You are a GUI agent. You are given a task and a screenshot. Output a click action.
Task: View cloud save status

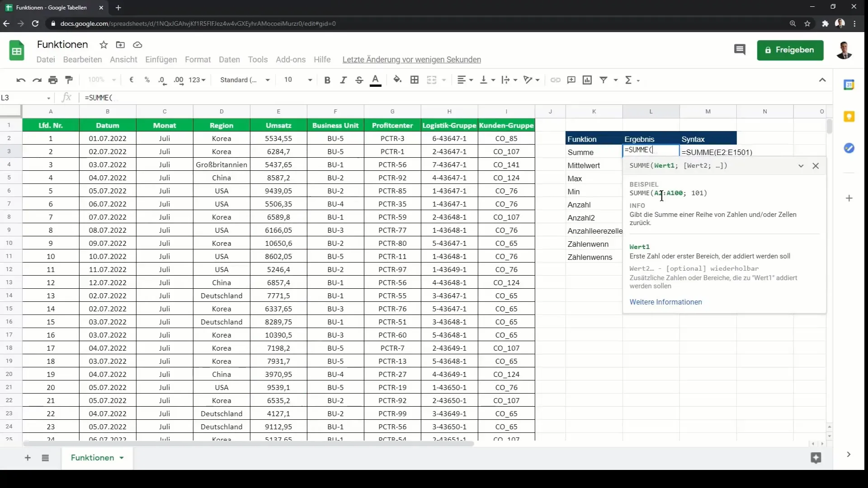pos(137,45)
